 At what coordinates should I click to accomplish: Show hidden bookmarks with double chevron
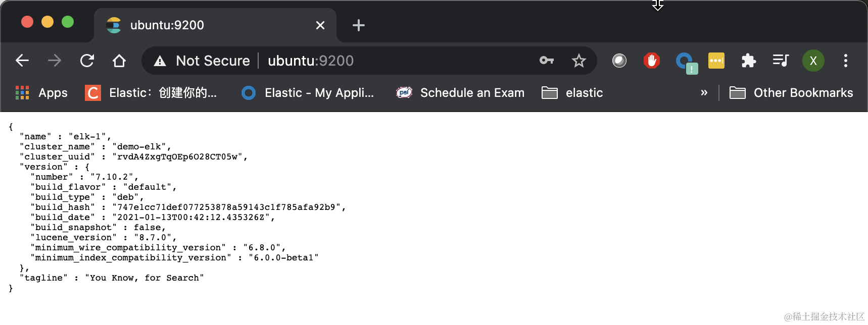pyautogui.click(x=704, y=93)
